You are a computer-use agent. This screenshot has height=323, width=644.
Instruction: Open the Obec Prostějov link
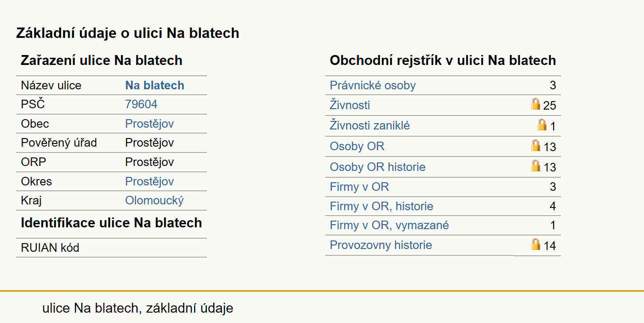pyautogui.click(x=149, y=124)
